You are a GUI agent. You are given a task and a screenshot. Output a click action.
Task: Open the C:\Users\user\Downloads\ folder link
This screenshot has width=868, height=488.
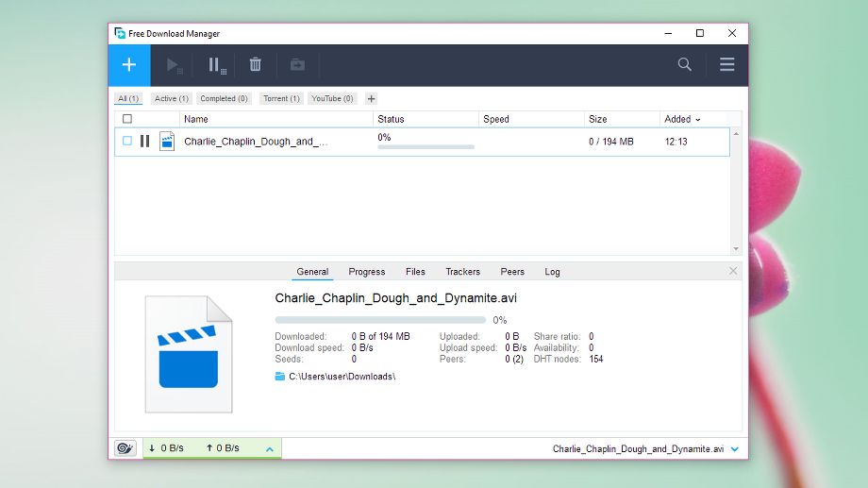pyautogui.click(x=342, y=377)
